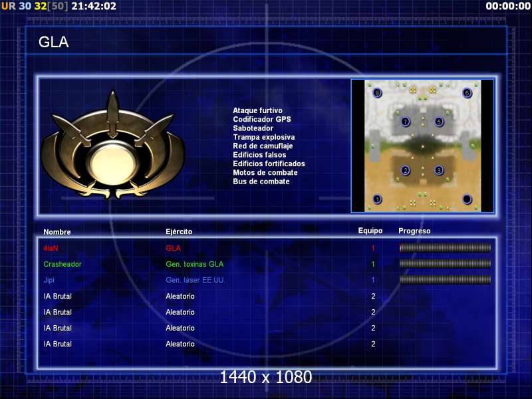Select start position 6 on the minimap

click(467, 92)
